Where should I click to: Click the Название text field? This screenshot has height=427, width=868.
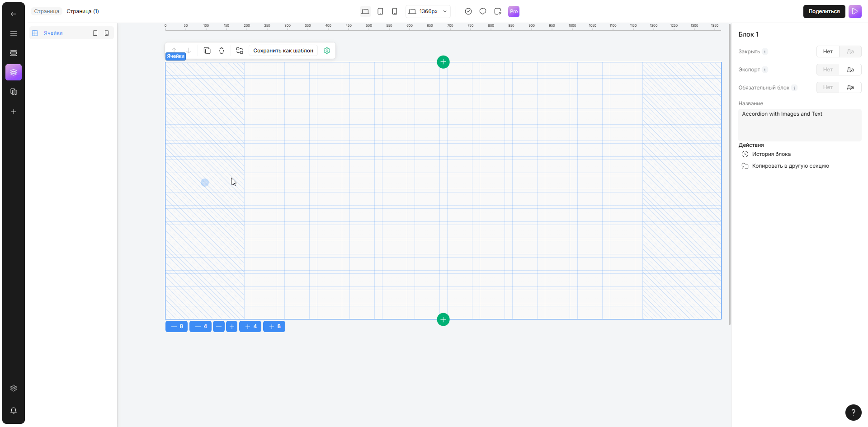[799, 125]
